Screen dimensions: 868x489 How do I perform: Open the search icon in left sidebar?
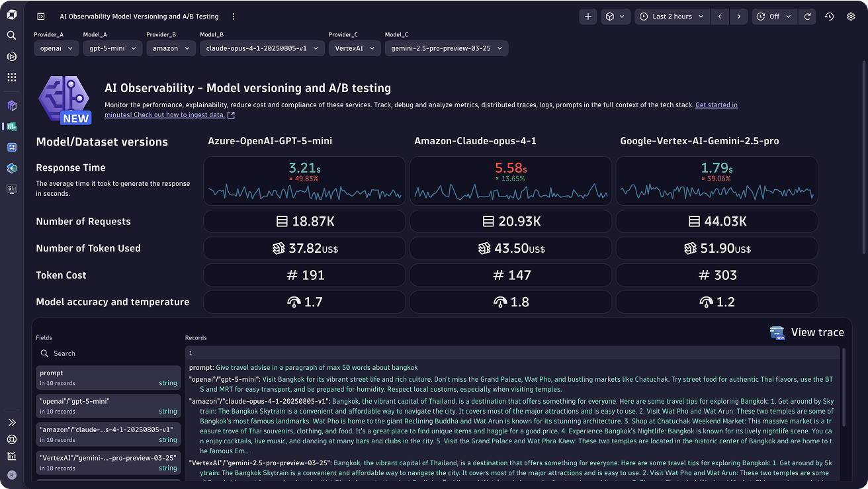click(x=11, y=35)
